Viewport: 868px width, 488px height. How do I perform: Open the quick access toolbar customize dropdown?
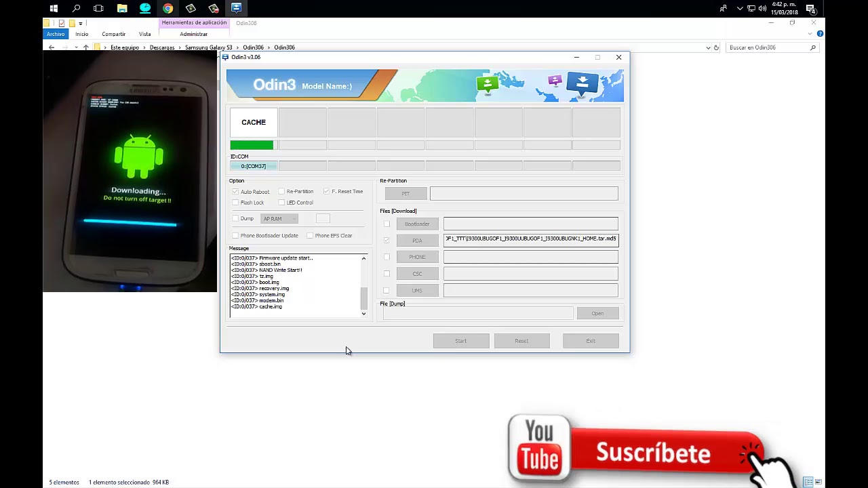81,24
